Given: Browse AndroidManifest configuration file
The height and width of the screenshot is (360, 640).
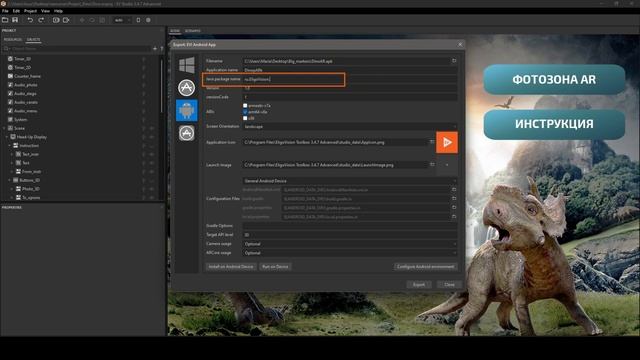Looking at the screenshot, I should click(x=454, y=190).
